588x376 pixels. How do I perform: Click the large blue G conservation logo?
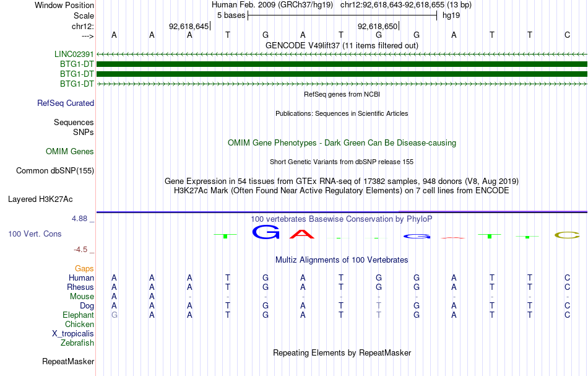coord(266,232)
